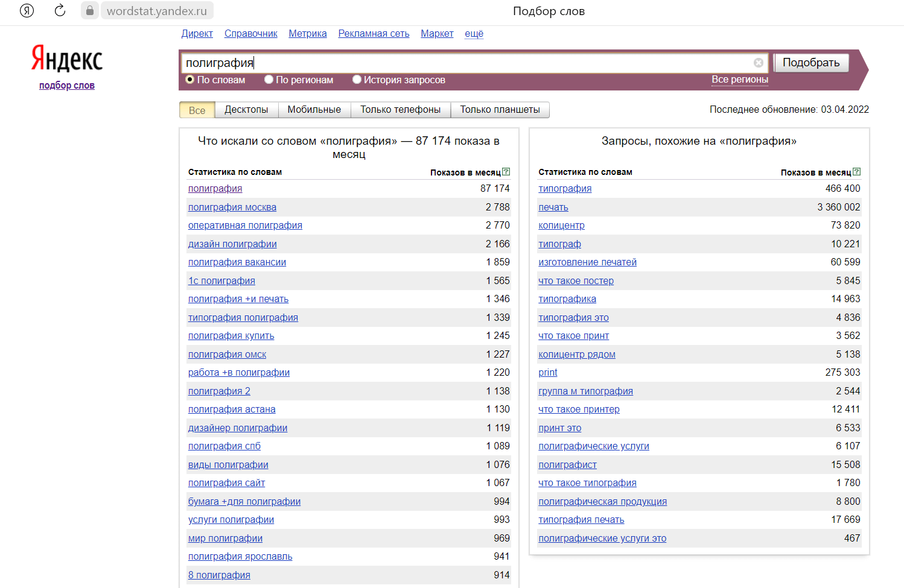Image resolution: width=904 pixels, height=588 pixels.
Task: Click the Яндекс logo
Action: click(67, 58)
